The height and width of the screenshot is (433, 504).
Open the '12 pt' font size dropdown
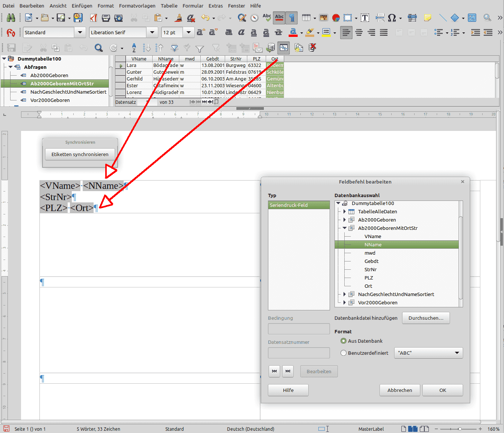[x=189, y=32]
